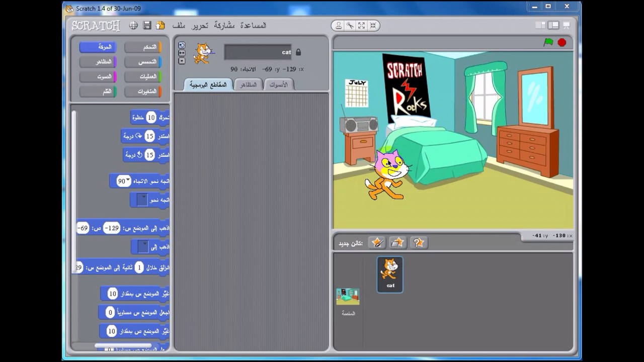This screenshot has width=644, height=362.
Task: Choose a new sprite from file
Action: tap(397, 243)
